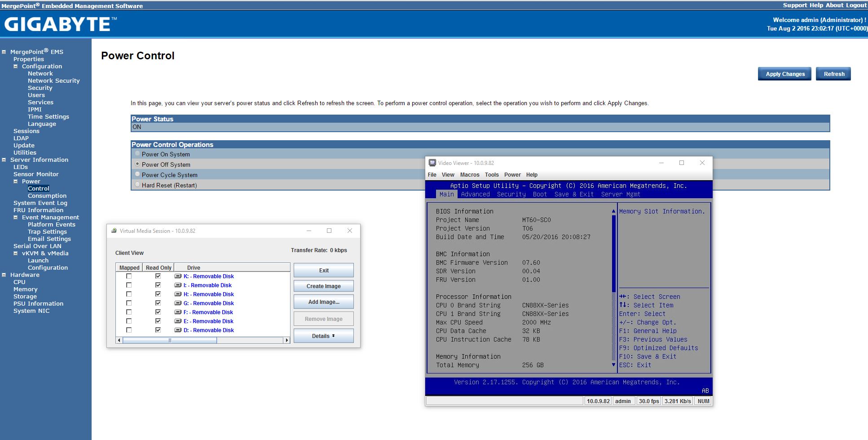This screenshot has height=440, width=868.
Task: Click the Apply Changes button
Action: (x=784, y=74)
